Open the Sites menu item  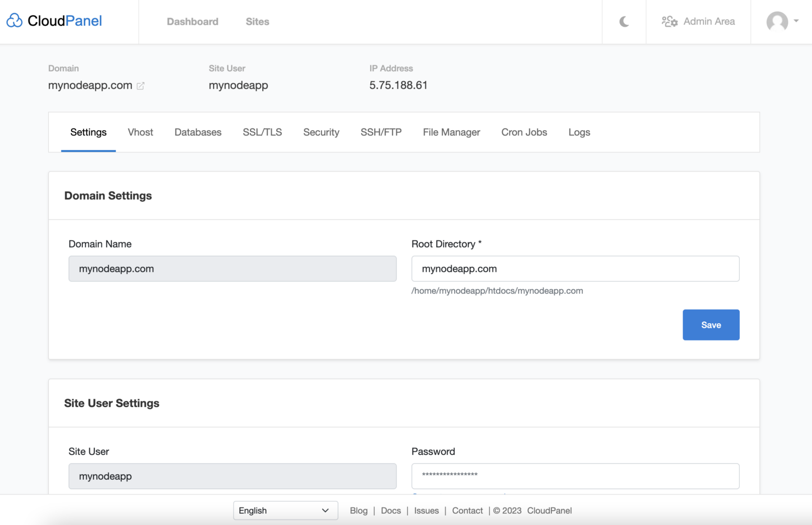(257, 22)
